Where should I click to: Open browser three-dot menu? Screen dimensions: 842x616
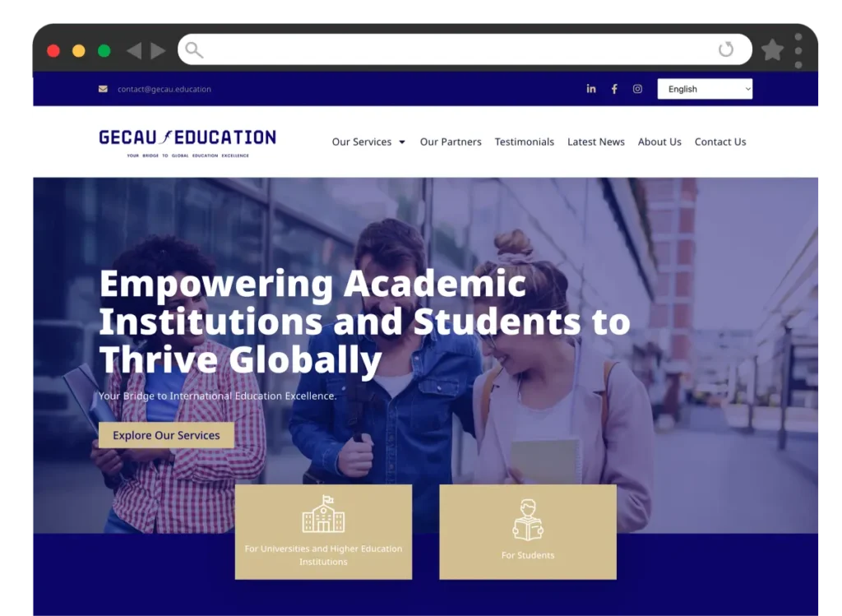tap(798, 50)
